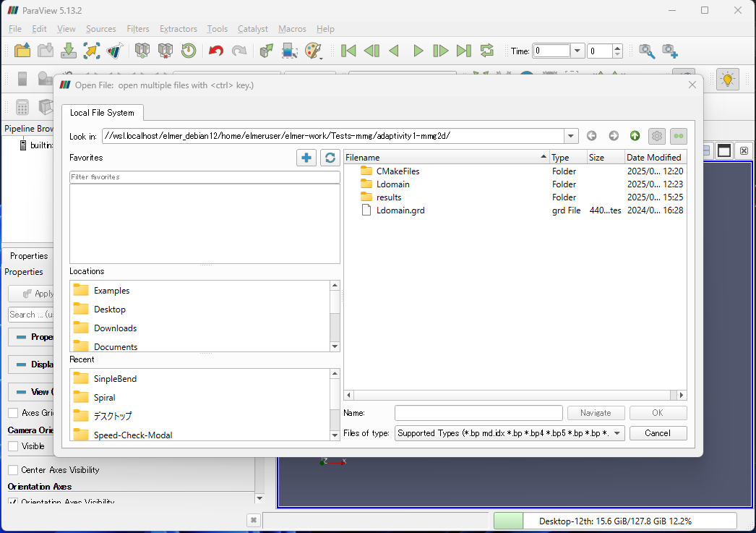
Task: Open the Spiral recent folder
Action: [x=105, y=398]
